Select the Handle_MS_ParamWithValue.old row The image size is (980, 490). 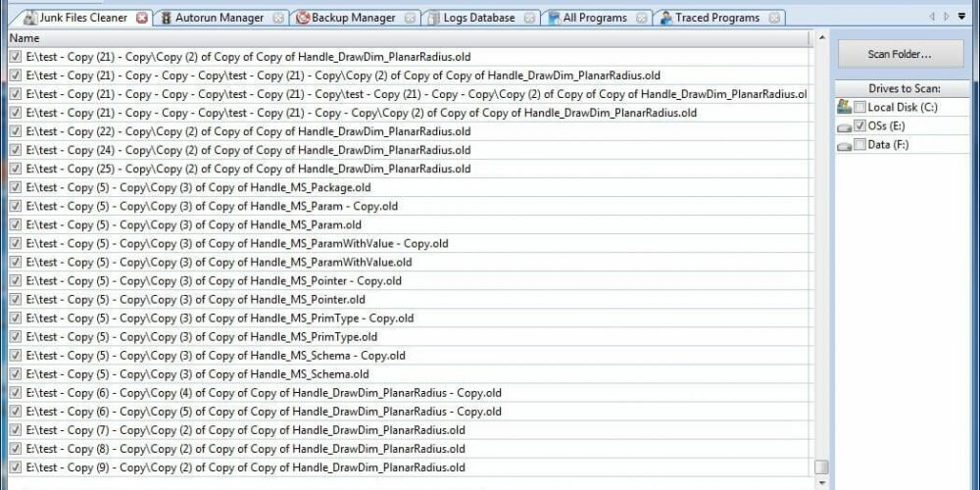(x=410, y=263)
